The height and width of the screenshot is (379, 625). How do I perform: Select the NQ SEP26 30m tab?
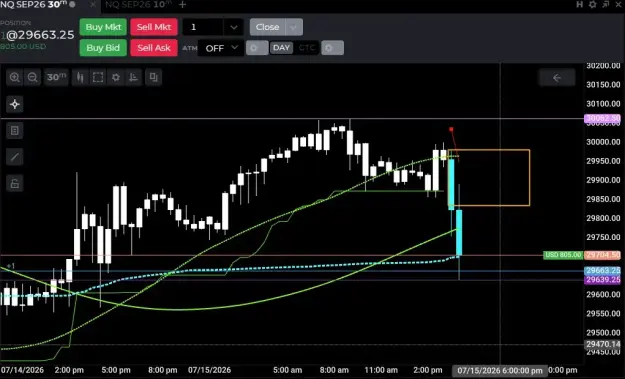[38, 5]
